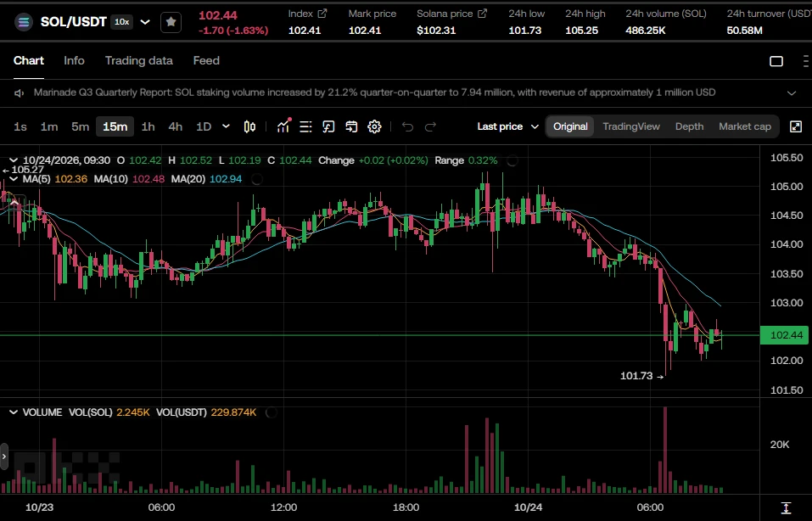Viewport: 812px width, 521px height.
Task: Add SOL/USDT to favorites with the star
Action: pos(171,22)
